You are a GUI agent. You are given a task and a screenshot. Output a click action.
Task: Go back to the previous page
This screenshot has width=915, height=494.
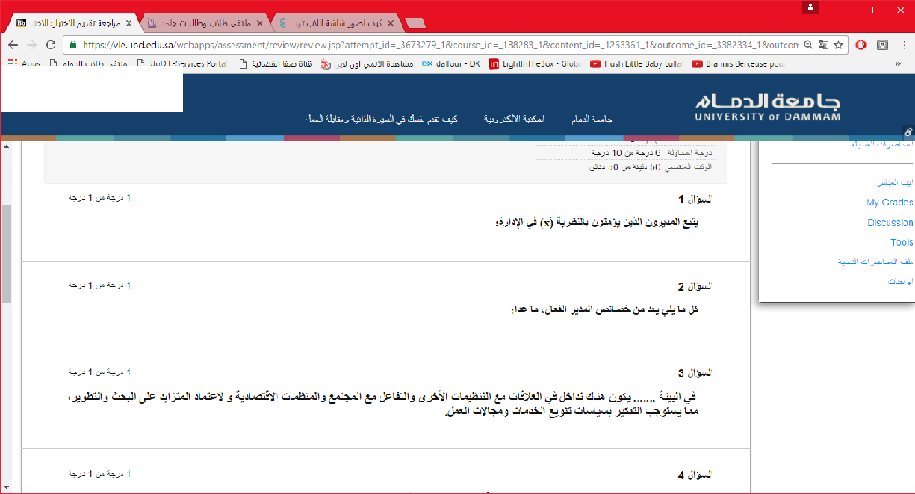pos(13,45)
